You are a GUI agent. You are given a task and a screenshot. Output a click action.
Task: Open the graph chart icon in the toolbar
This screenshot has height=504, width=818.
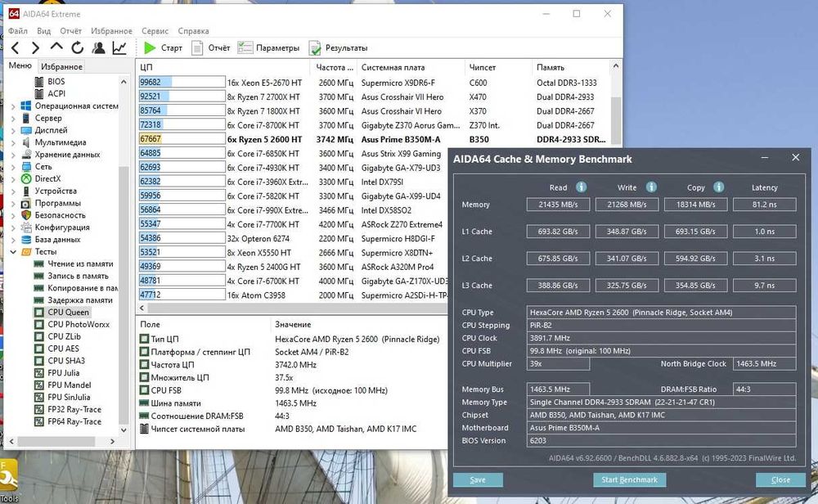tap(119, 48)
